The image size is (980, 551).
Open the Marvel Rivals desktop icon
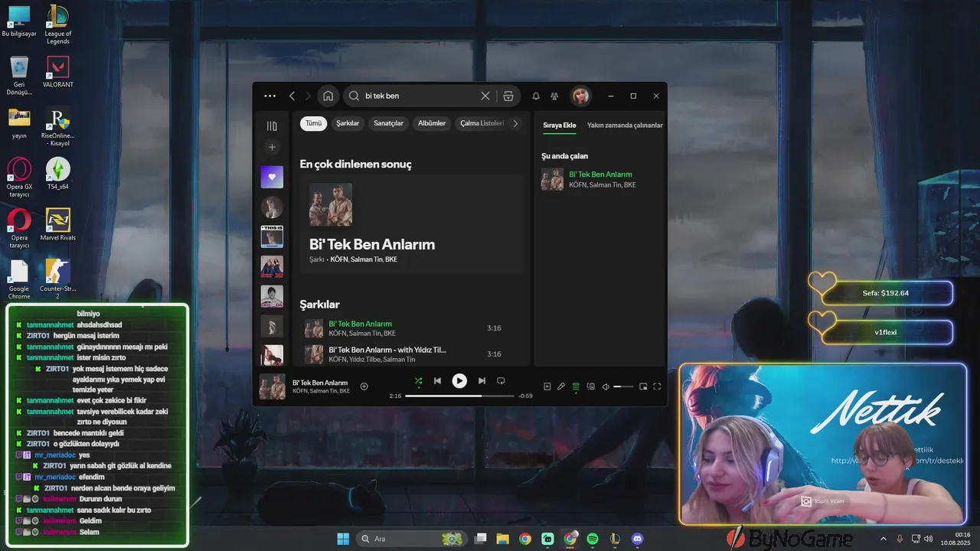tap(58, 225)
